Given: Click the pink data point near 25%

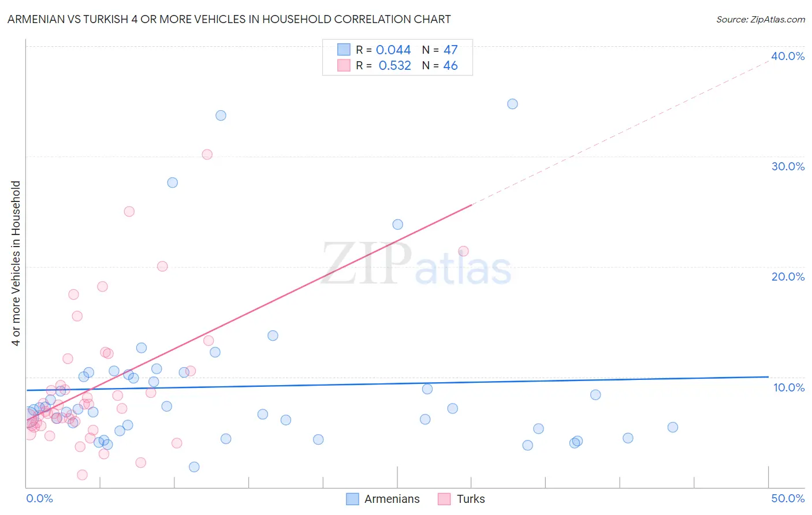Looking at the screenshot, I should coord(129,211).
